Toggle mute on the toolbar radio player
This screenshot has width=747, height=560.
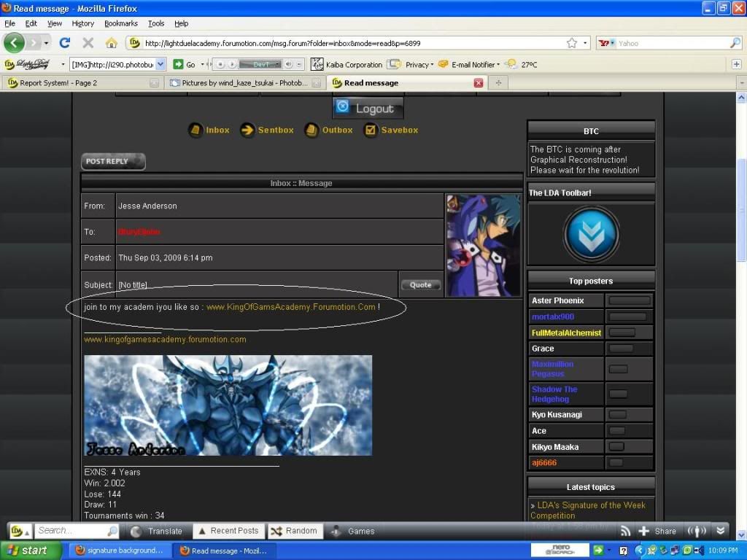[x=289, y=64]
